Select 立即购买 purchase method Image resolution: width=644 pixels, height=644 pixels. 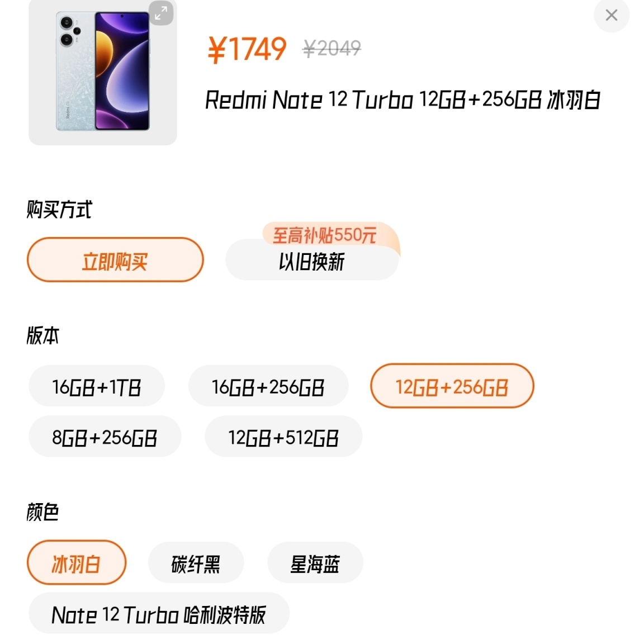pyautogui.click(x=115, y=260)
